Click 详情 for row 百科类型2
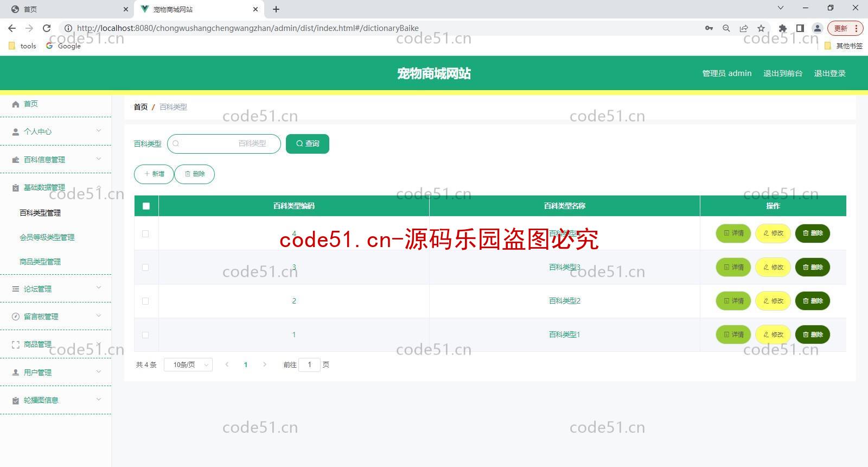The width and height of the screenshot is (868, 467). tap(733, 301)
